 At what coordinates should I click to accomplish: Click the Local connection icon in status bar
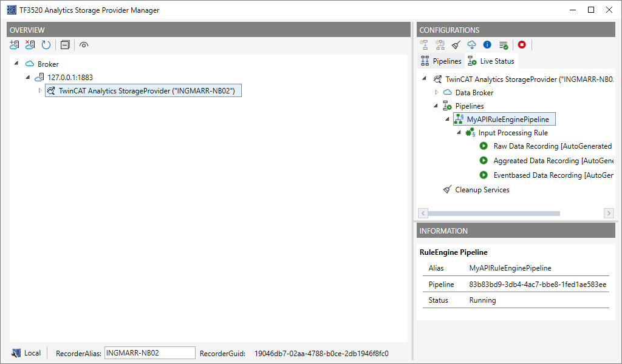coord(16,353)
